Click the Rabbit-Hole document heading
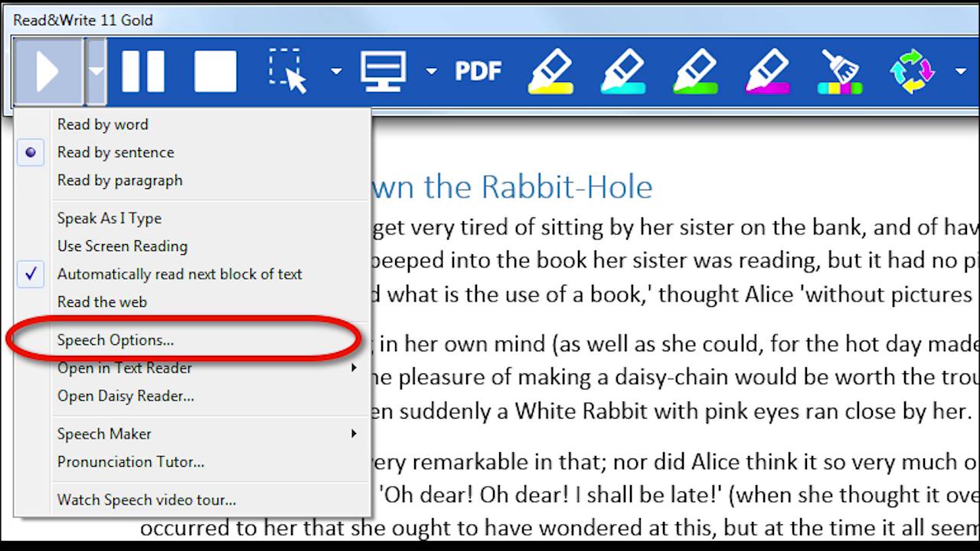The height and width of the screenshot is (551, 980). 512,187
